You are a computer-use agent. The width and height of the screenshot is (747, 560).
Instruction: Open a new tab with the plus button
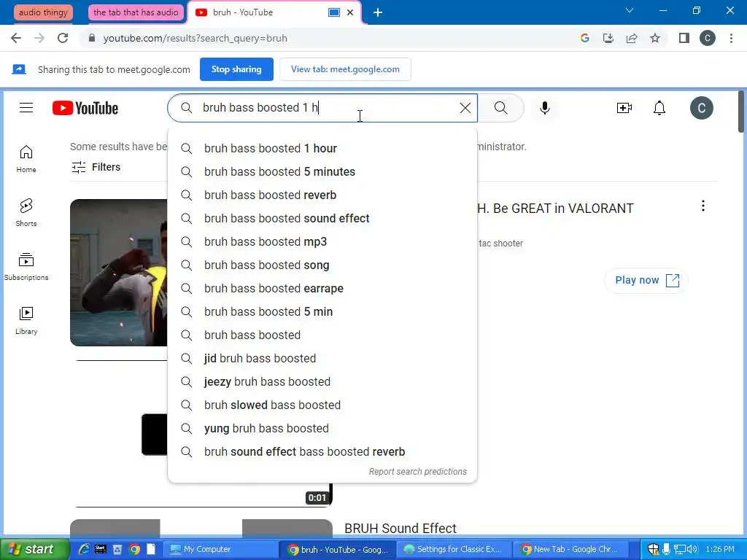378,12
